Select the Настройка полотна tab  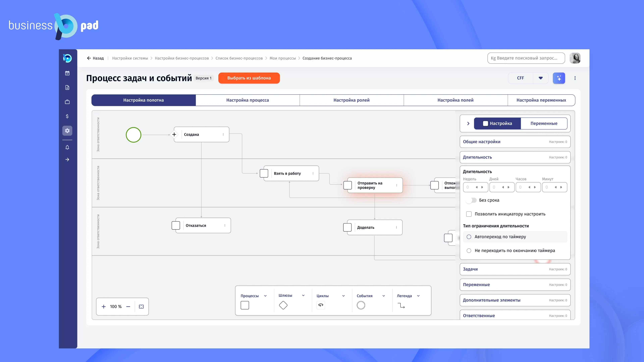(x=144, y=100)
